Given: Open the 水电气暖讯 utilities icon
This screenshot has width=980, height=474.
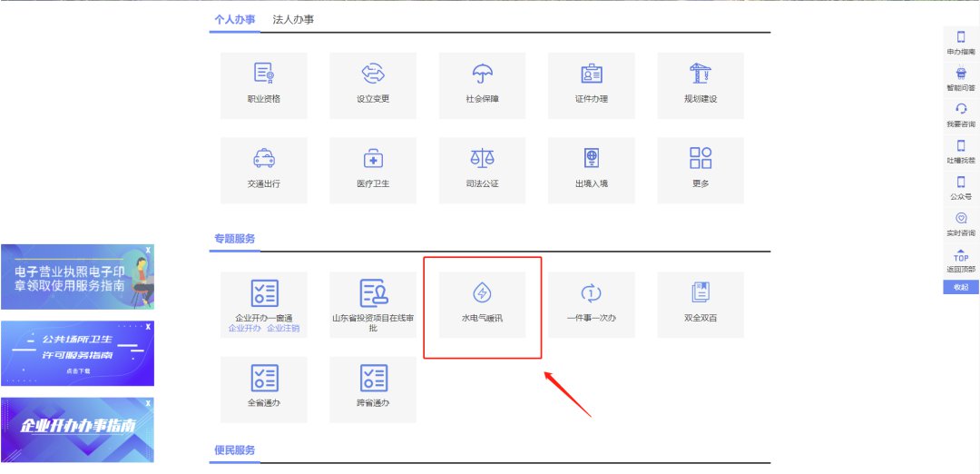Looking at the screenshot, I should click(482, 293).
